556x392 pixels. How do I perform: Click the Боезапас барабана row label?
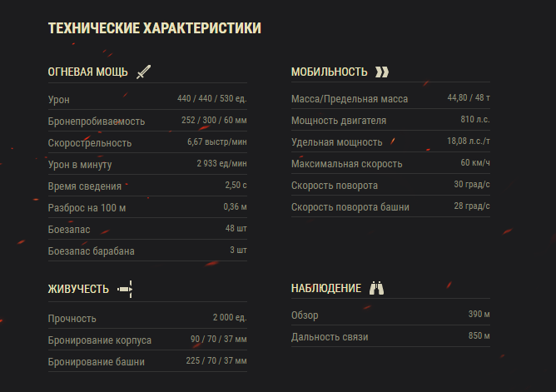[91, 251]
